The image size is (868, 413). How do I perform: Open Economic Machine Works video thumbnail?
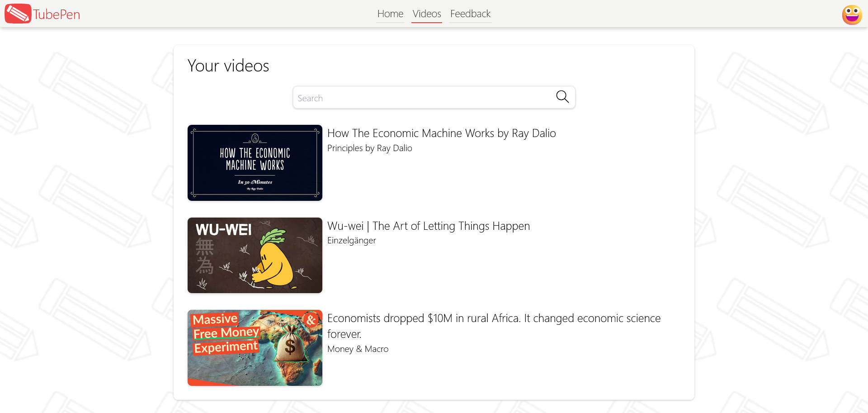pyautogui.click(x=255, y=163)
